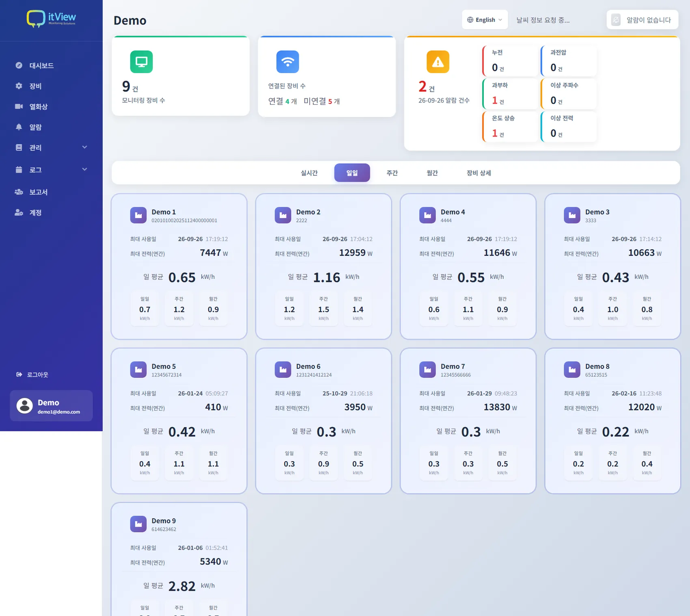This screenshot has width=690, height=616.
Task: Open the English language dropdown
Action: (x=485, y=20)
